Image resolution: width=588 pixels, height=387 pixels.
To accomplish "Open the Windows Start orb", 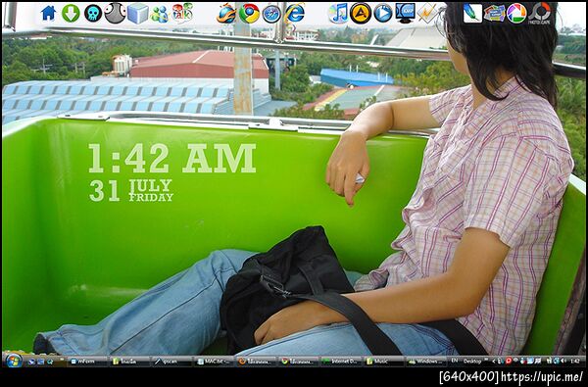I will point(14,361).
